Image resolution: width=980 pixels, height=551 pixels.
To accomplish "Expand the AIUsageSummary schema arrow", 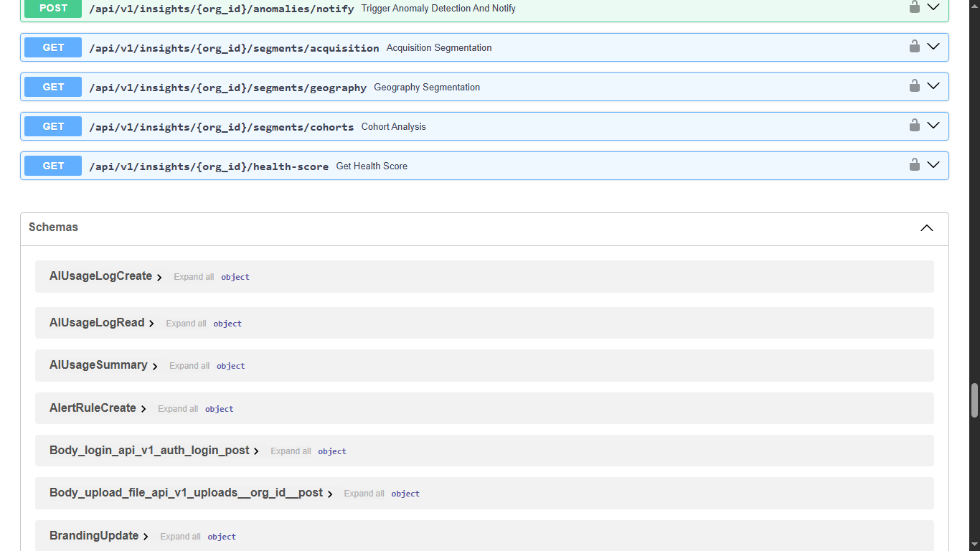I will [155, 366].
